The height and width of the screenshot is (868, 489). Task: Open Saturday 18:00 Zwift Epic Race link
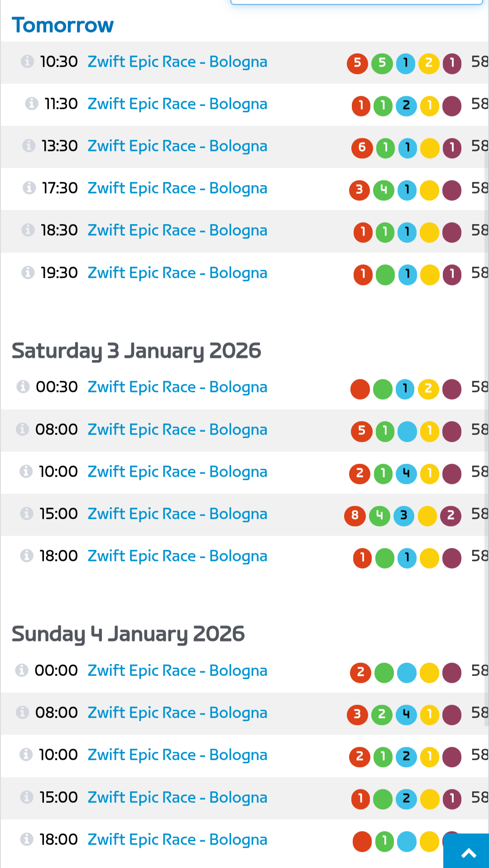pyautogui.click(x=177, y=556)
